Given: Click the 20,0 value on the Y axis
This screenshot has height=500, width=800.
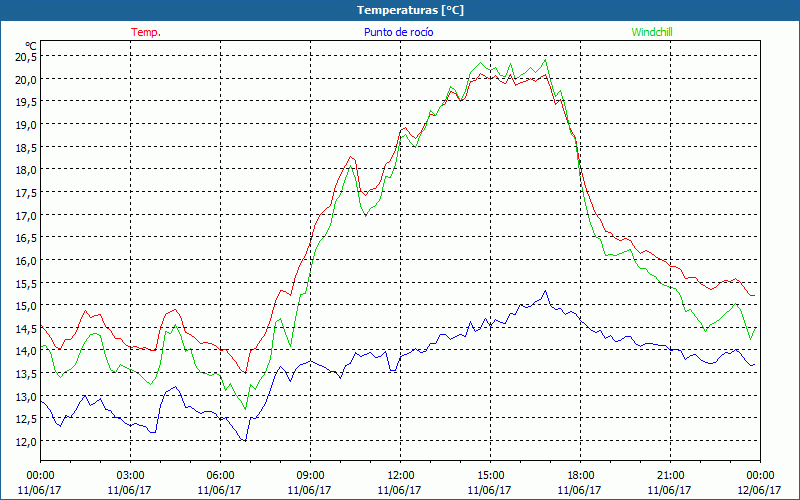Looking at the screenshot, I should coord(26,79).
